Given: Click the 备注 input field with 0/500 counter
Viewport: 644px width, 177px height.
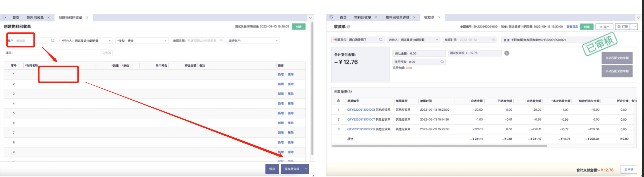Looking at the screenshot, I should coord(54,53).
